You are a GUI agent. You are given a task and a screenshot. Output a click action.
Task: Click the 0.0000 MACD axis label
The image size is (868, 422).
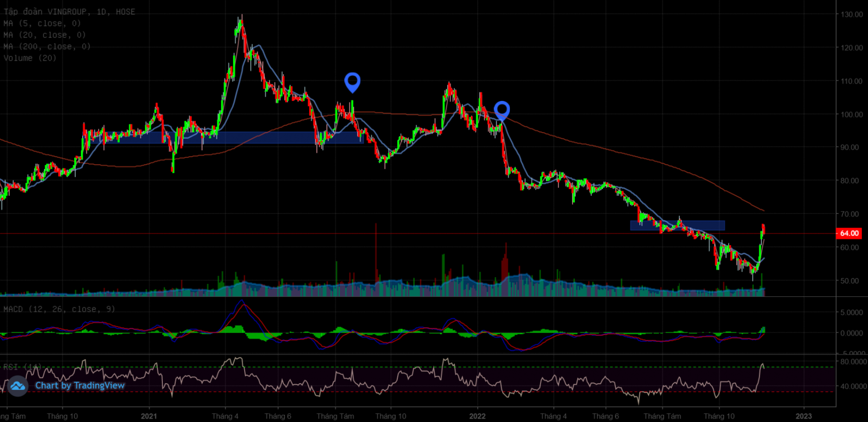[852, 333]
